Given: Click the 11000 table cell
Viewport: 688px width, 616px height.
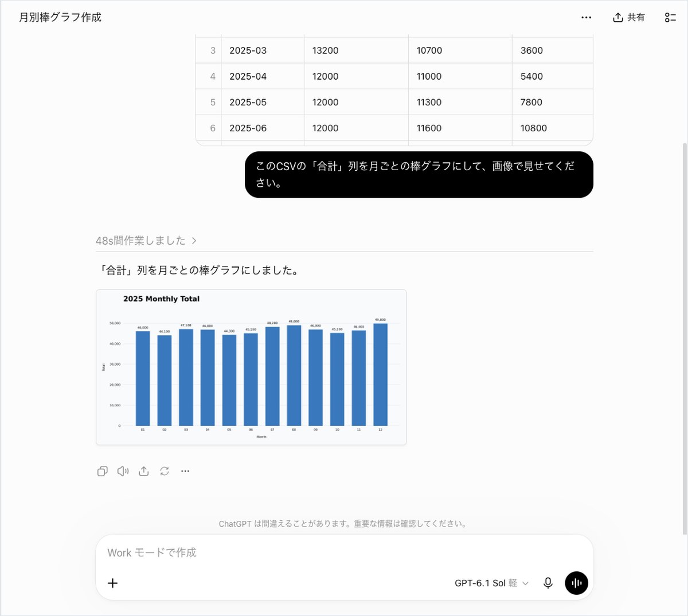Looking at the screenshot, I should coord(460,76).
